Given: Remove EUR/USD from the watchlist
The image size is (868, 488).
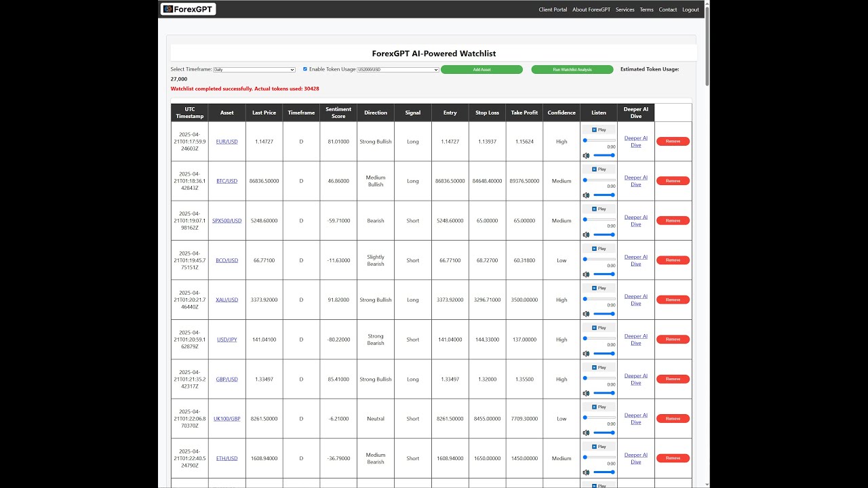Looking at the screenshot, I should pos(673,142).
